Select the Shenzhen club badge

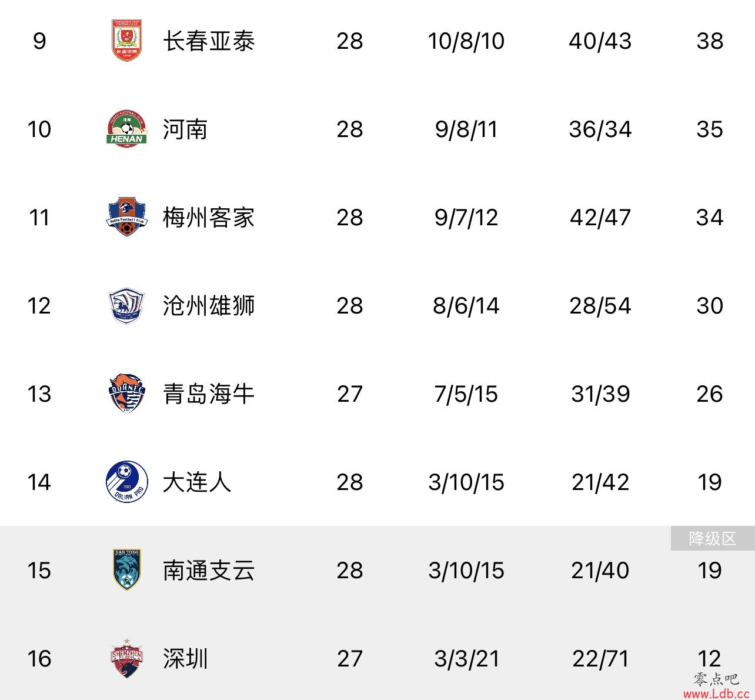(126, 658)
